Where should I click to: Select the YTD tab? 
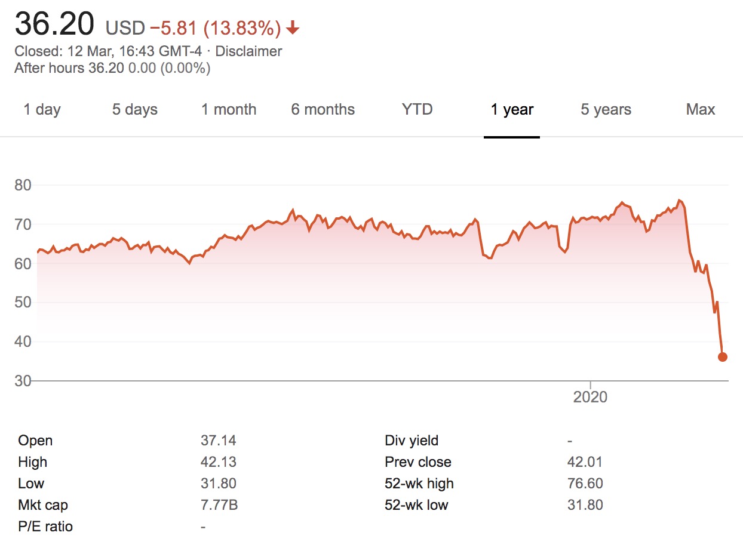417,110
